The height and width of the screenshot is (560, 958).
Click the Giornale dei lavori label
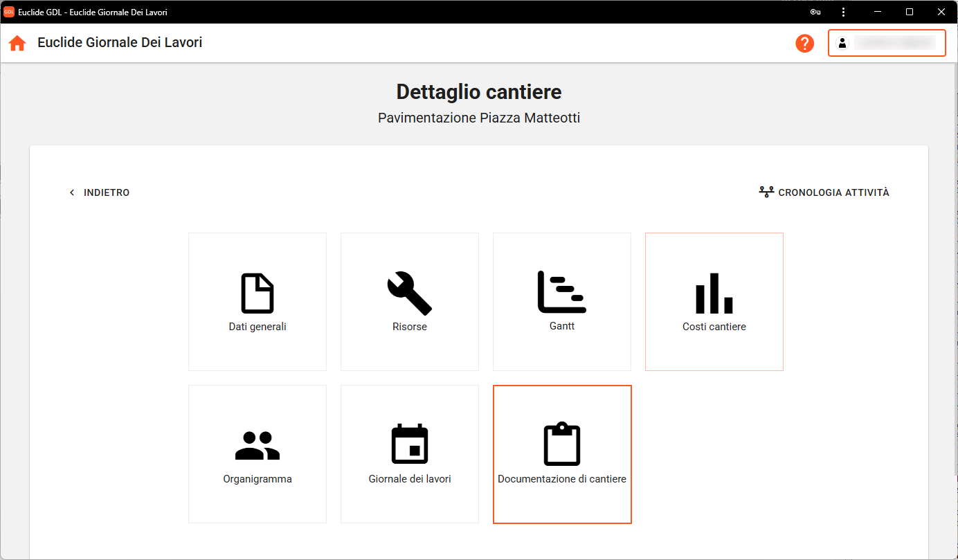[410, 479]
